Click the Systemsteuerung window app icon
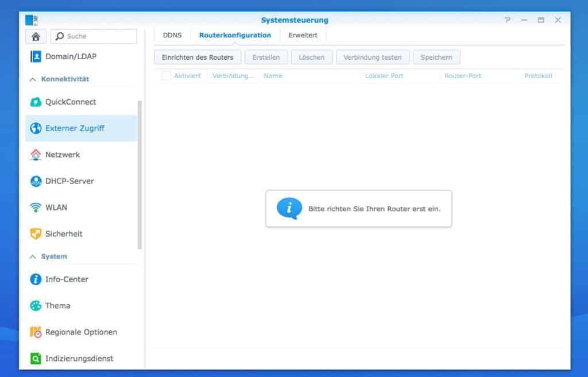Screen dimensions: 588x377 [x=32, y=20]
